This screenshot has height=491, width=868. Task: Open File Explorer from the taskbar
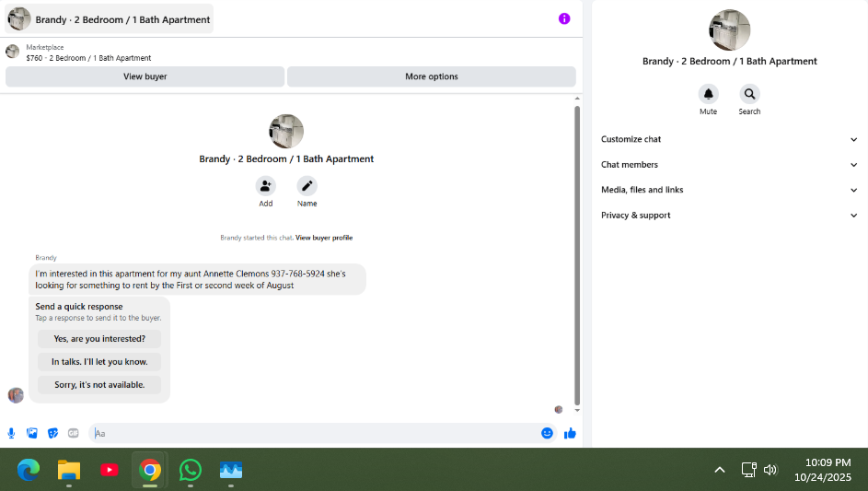(69, 470)
